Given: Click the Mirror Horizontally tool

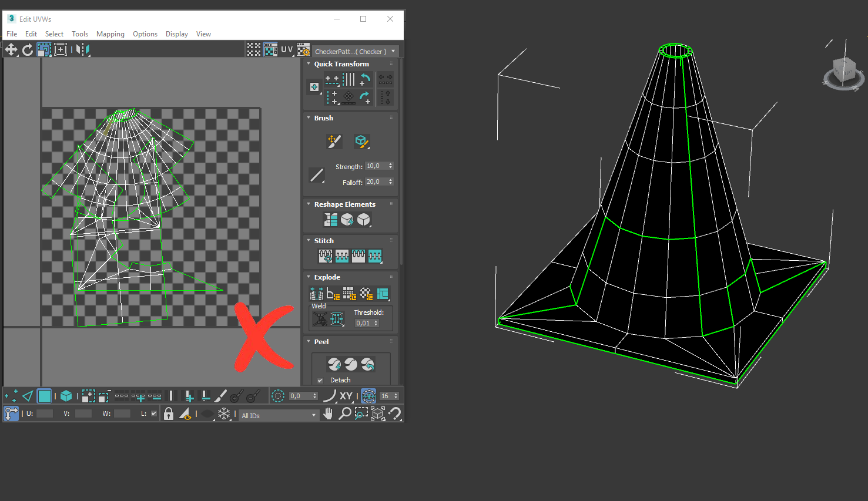Looking at the screenshot, I should 83,50.
